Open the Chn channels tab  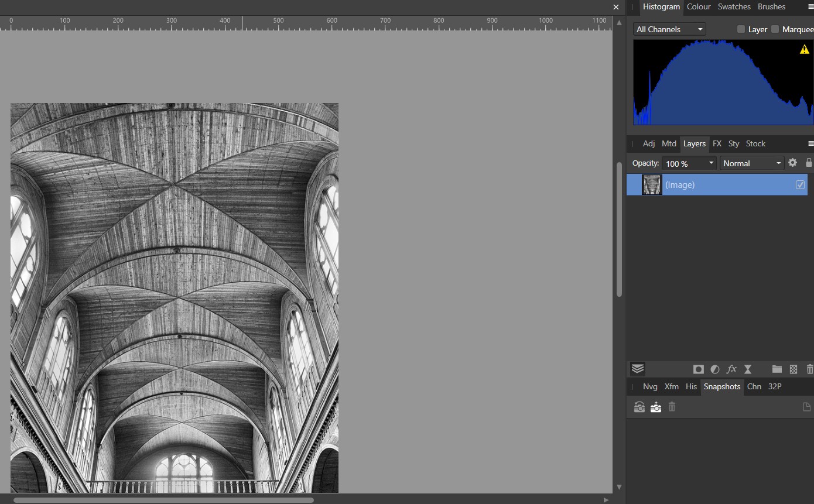[754, 386]
